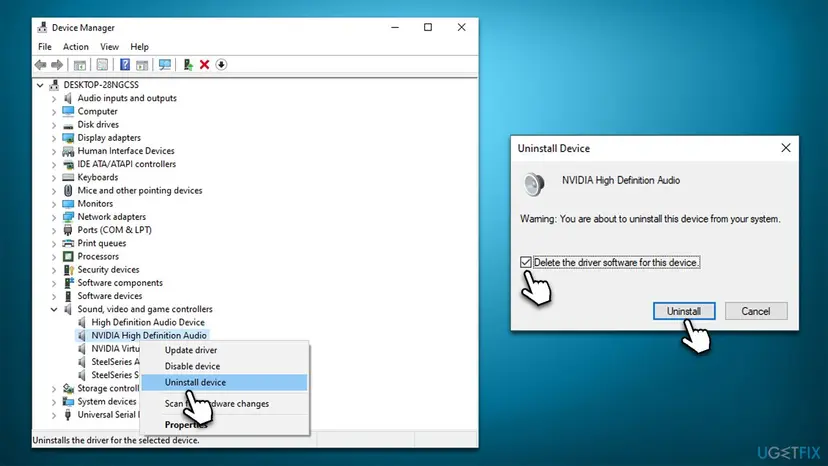Viewport: 828px width, 466px height.
Task: Choose Update driver from context menu
Action: click(224, 350)
